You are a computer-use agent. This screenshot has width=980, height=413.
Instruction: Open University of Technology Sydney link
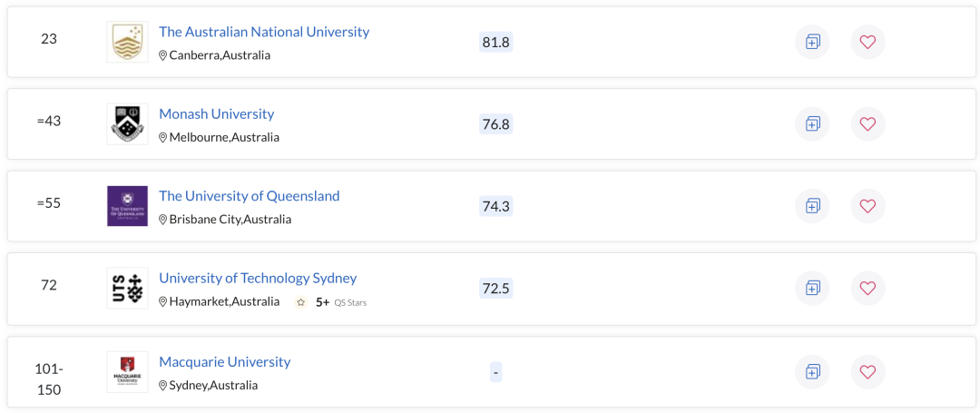pos(258,278)
